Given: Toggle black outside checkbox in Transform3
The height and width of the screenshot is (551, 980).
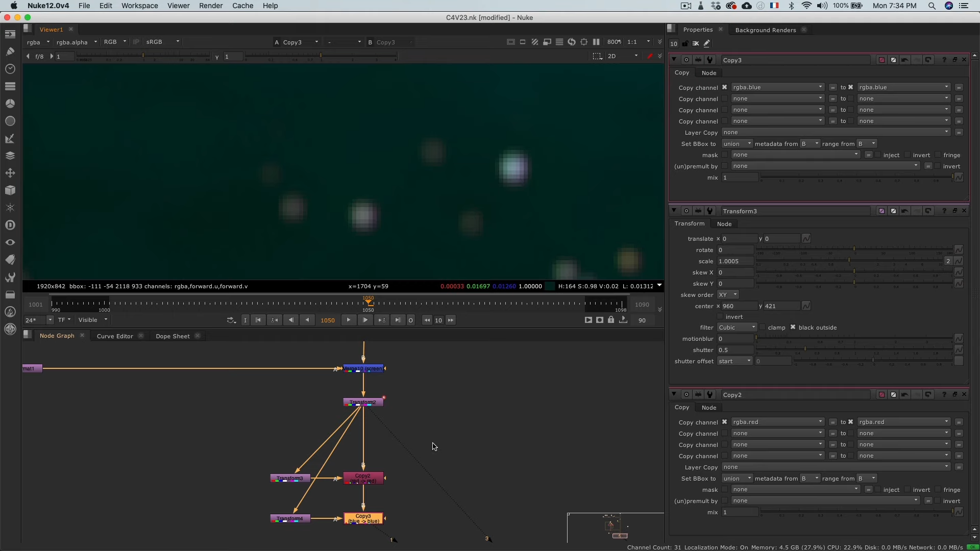Looking at the screenshot, I should [x=793, y=328].
